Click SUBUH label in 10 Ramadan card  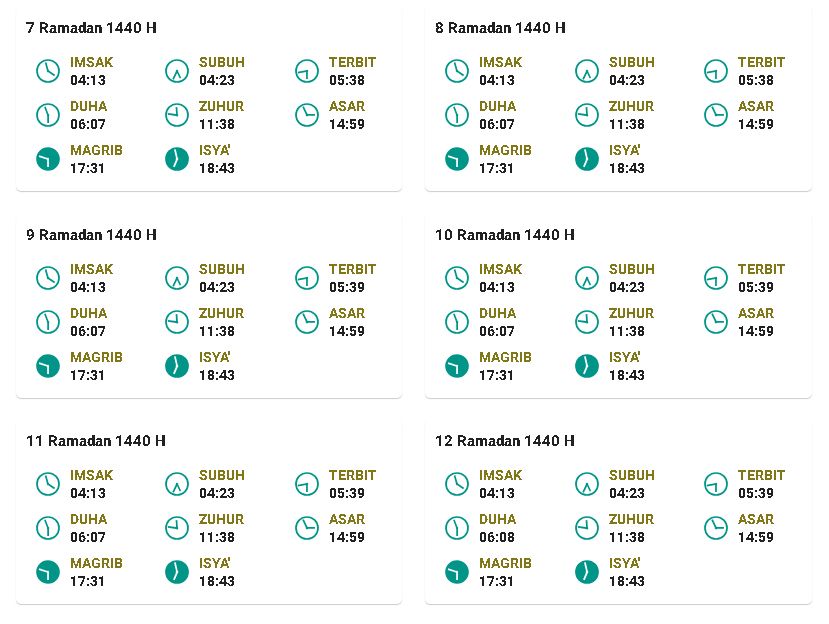631,269
